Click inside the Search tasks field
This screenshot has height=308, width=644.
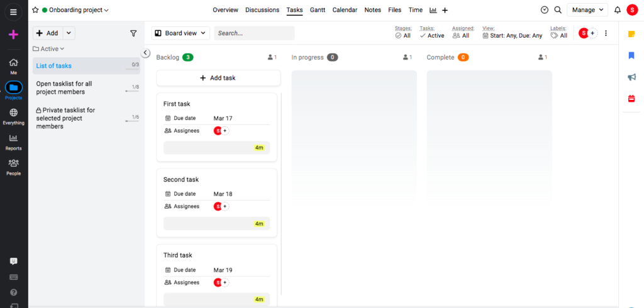254,33
